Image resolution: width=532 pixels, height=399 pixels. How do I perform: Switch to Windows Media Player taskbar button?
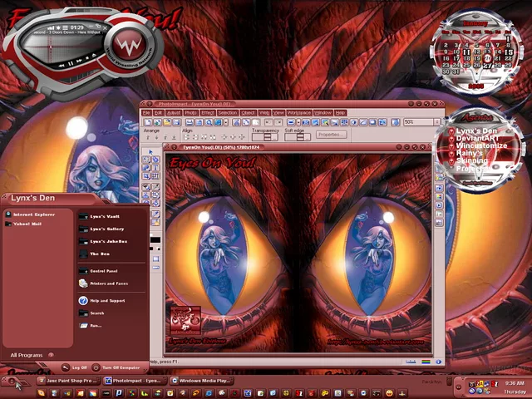201,381
